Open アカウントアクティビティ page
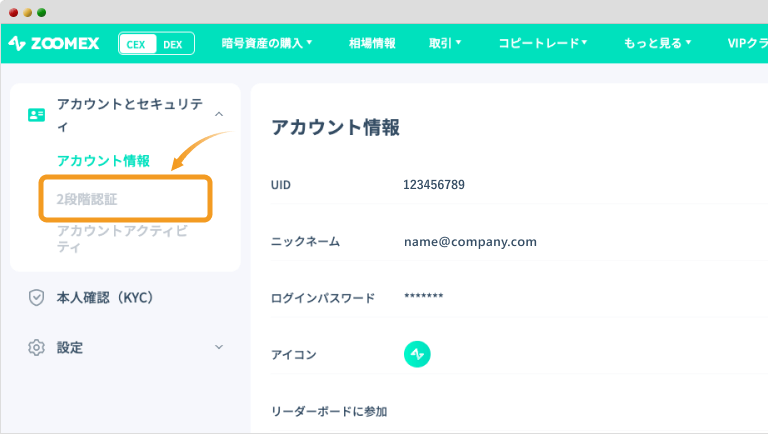768x434 pixels. (x=122, y=239)
